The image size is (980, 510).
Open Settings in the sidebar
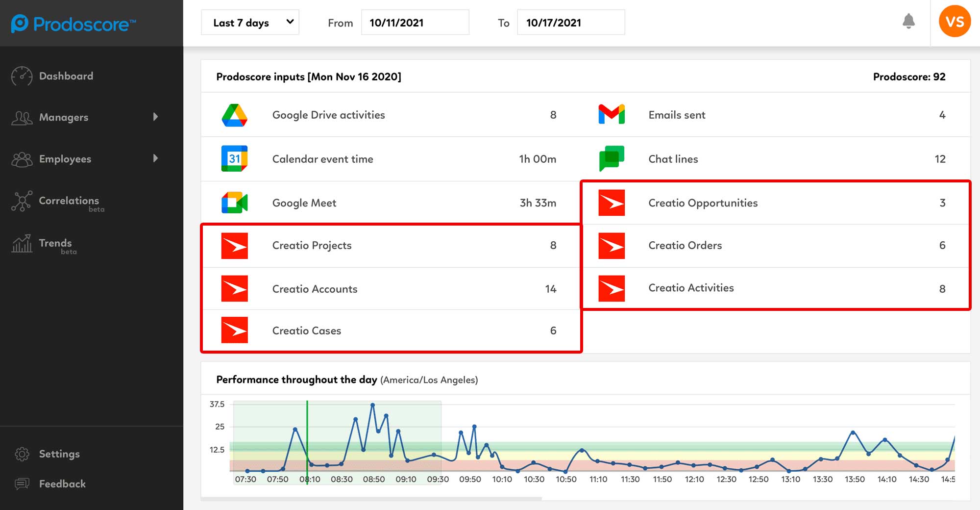pos(59,454)
